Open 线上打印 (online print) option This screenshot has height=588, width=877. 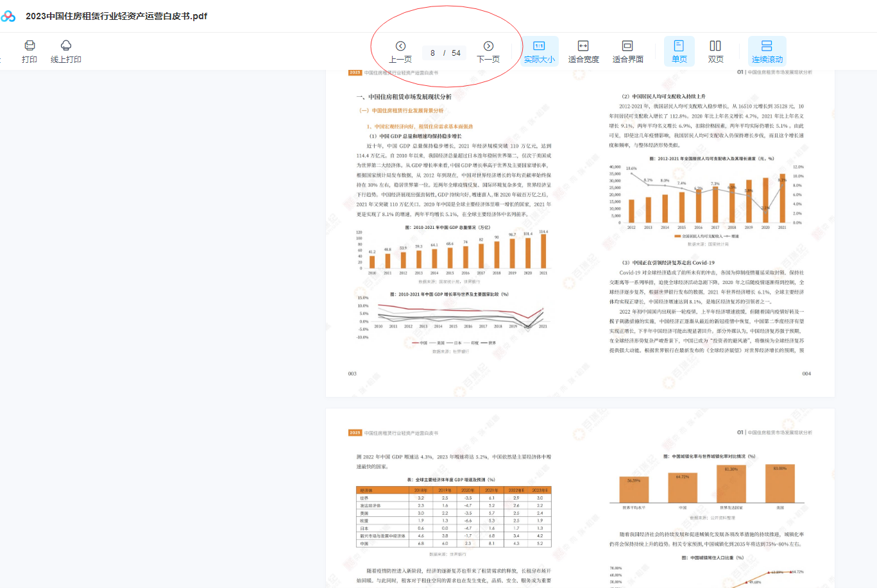tap(65, 51)
